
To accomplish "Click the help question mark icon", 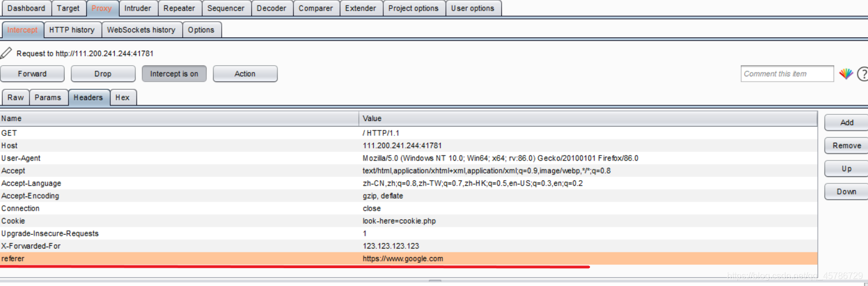I will click(863, 74).
